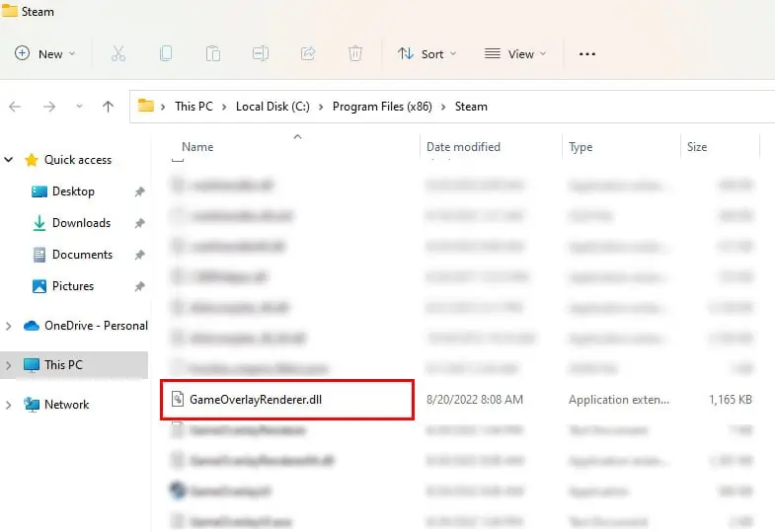The width and height of the screenshot is (775, 532).
Task: Open Downloads folder in sidebar
Action: pos(81,223)
